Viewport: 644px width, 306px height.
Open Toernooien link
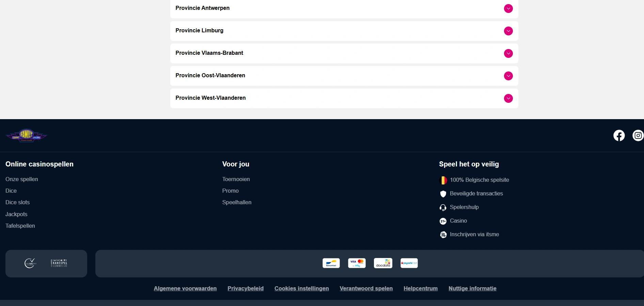pyautogui.click(x=236, y=179)
